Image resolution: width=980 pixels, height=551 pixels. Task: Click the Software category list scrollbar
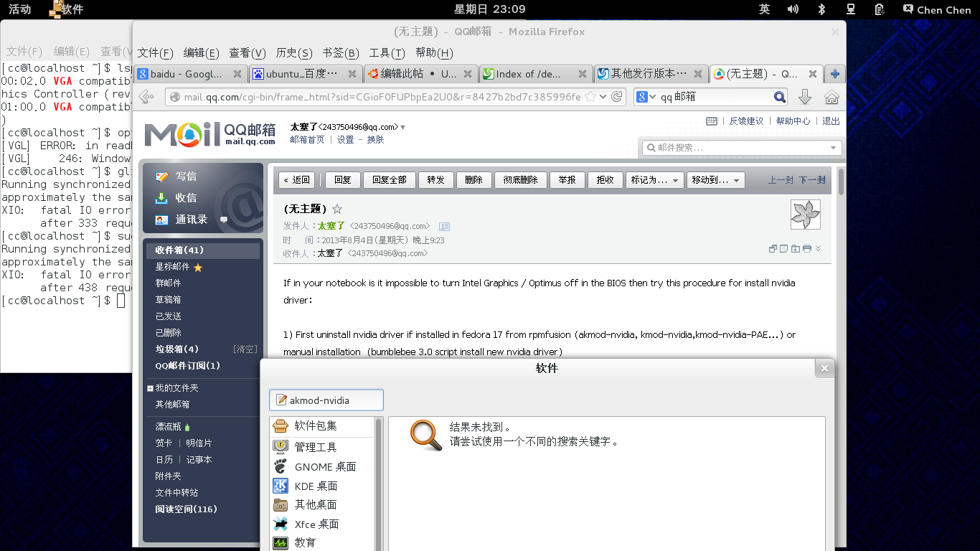coord(379,484)
